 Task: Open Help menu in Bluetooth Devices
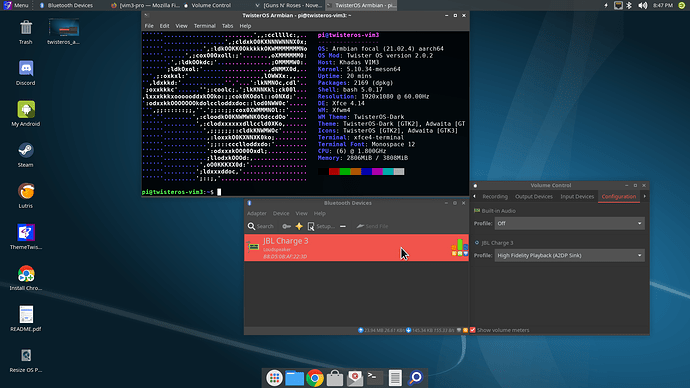[x=319, y=213]
